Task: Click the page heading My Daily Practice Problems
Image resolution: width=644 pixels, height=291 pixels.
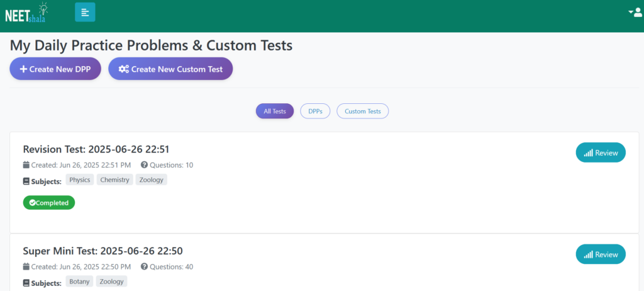Action: click(x=151, y=45)
